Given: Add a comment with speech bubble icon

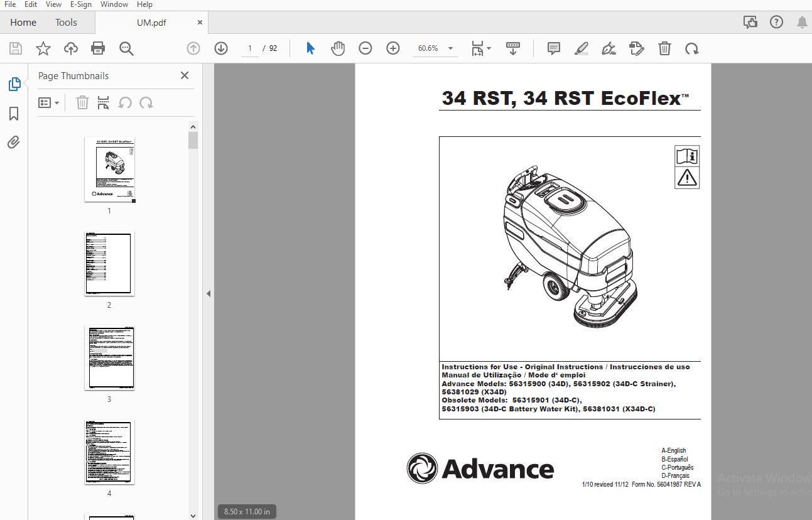Looking at the screenshot, I should (x=554, y=48).
